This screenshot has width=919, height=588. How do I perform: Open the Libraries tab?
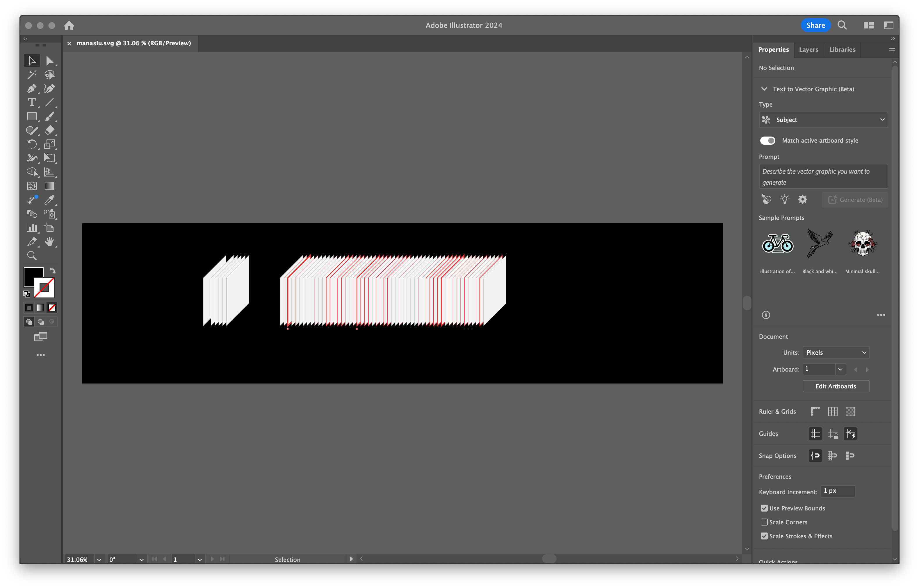coord(842,50)
